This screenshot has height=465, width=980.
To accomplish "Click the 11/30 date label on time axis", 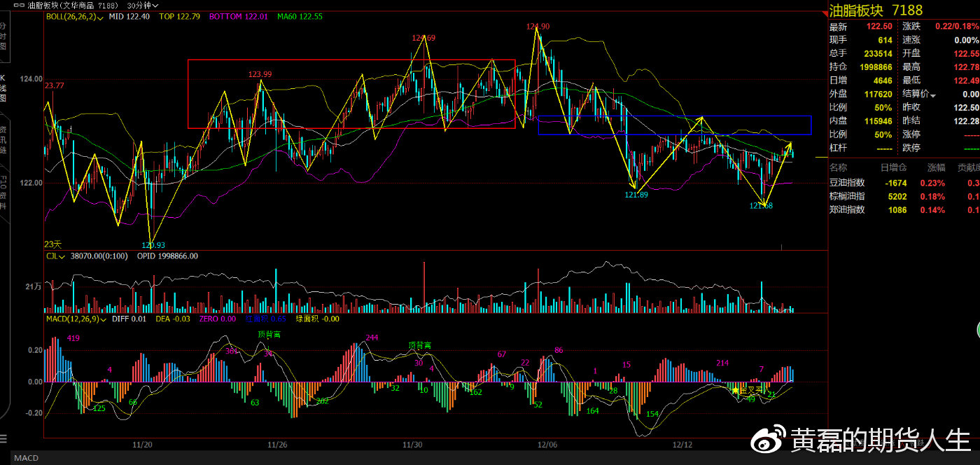I will [x=413, y=444].
